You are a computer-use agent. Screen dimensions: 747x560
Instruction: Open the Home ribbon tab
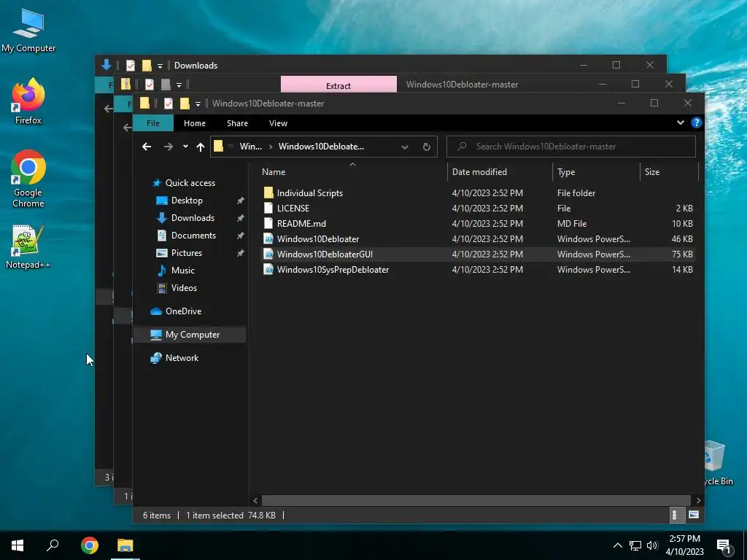195,123
